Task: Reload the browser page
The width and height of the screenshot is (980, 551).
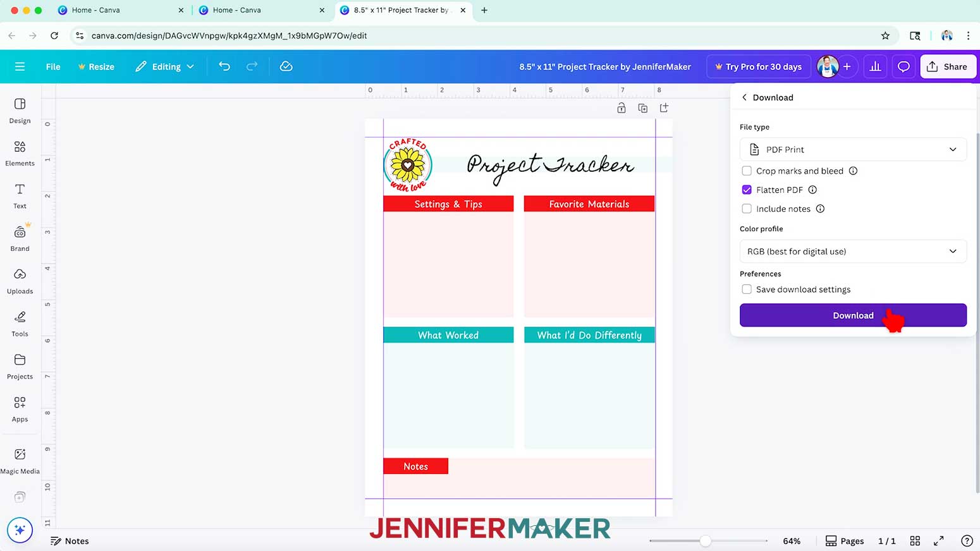Action: (54, 36)
